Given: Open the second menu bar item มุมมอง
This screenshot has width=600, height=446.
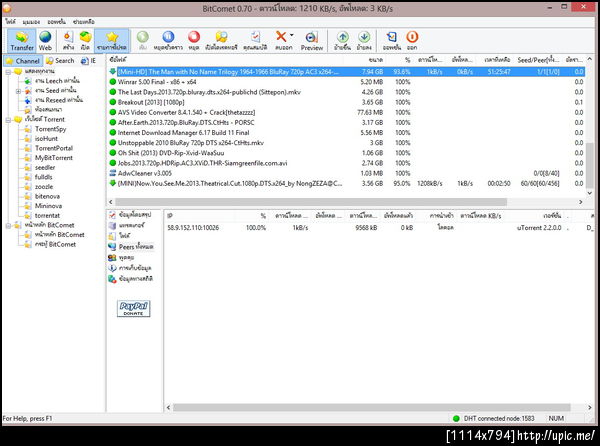Looking at the screenshot, I should click(31, 22).
